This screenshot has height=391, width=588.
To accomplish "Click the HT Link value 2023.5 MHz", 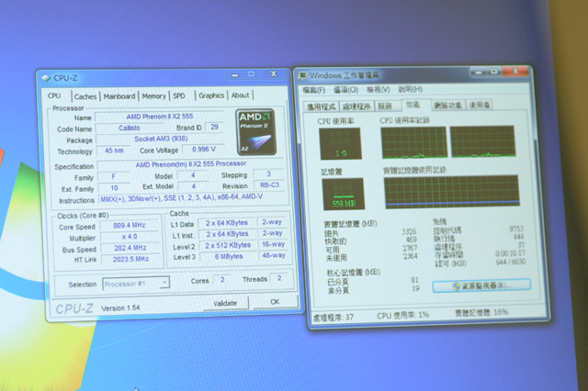I will click(x=130, y=259).
